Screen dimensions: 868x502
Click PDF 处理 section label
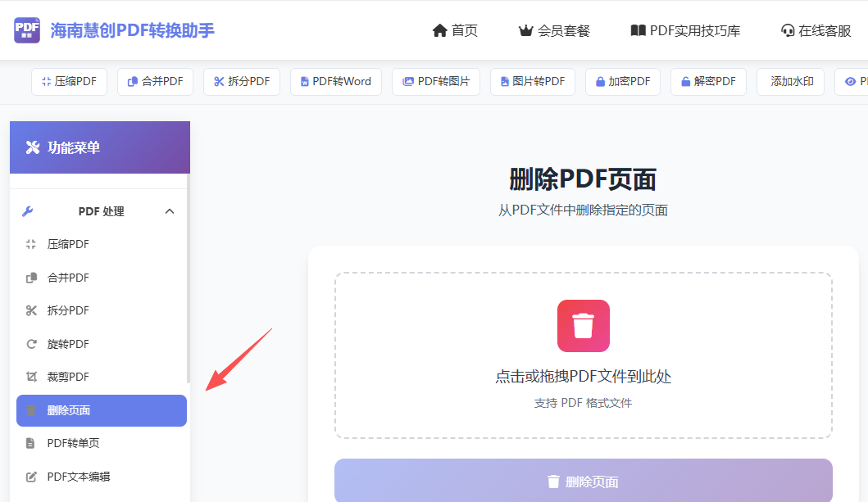[102, 211]
